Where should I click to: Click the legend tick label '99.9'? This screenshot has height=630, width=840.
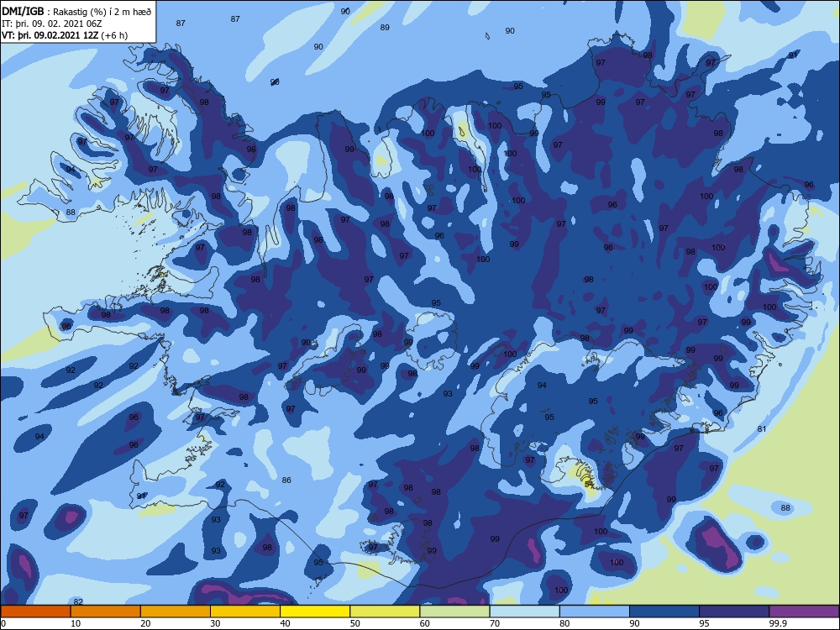[x=778, y=623]
